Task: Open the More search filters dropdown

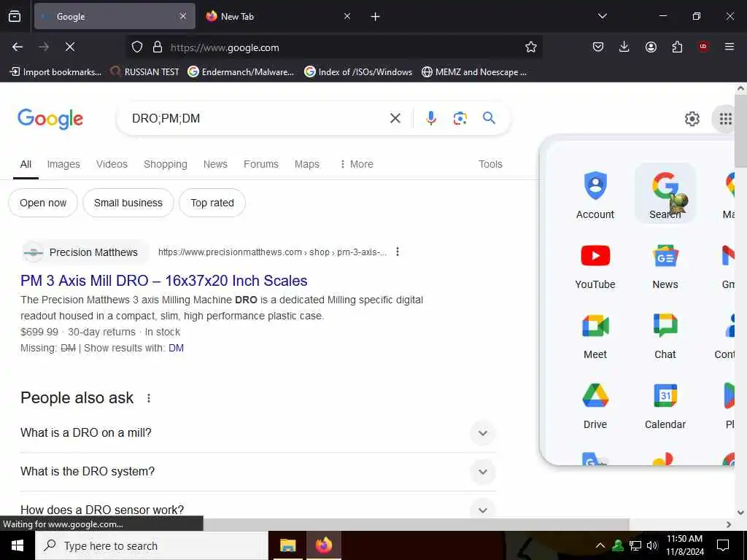Action: 356,164
